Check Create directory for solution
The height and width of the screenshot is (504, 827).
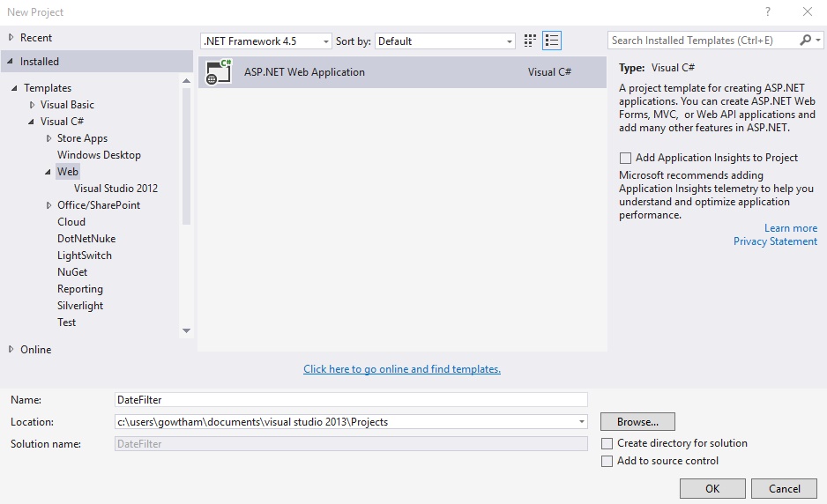click(607, 443)
